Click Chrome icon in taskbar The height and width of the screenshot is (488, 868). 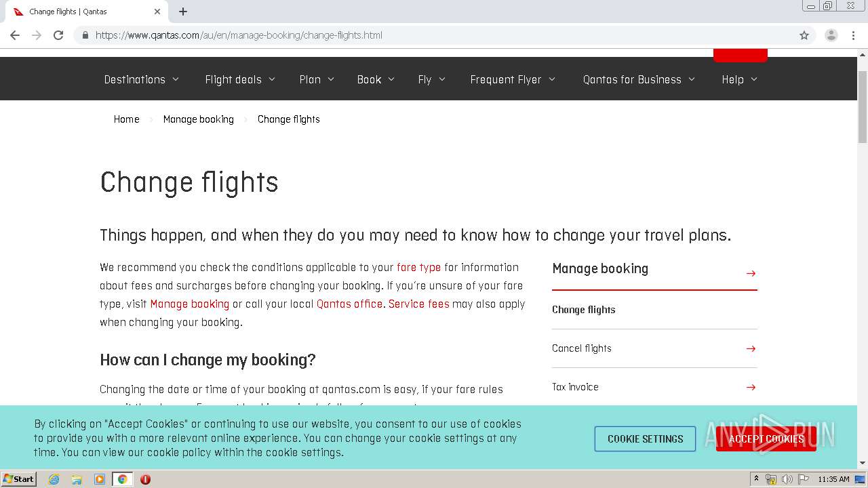click(122, 479)
